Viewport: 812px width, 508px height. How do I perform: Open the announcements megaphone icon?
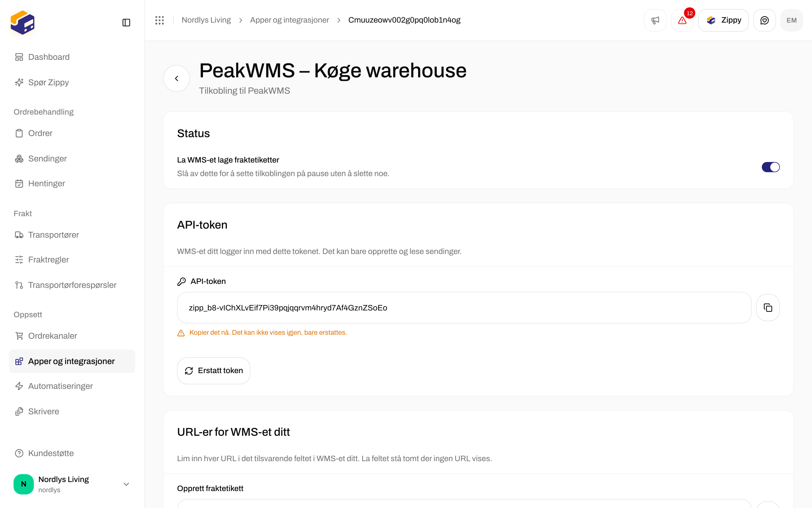coord(655,20)
